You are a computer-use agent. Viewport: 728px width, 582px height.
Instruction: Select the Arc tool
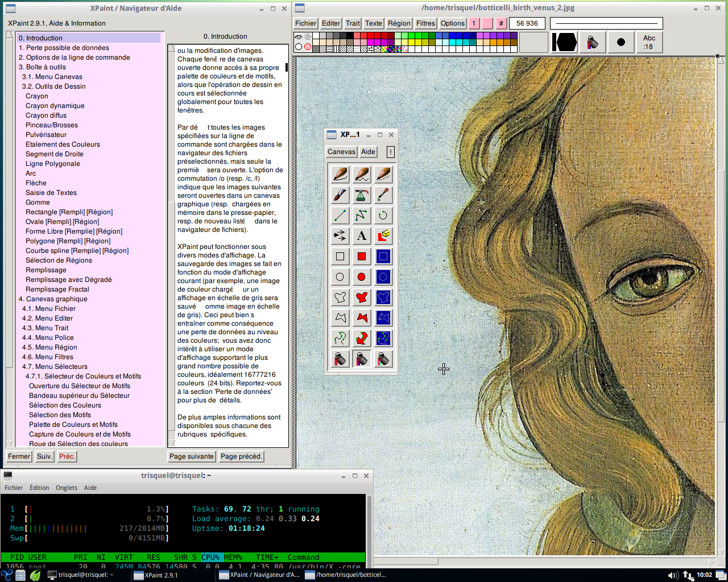coord(383,215)
